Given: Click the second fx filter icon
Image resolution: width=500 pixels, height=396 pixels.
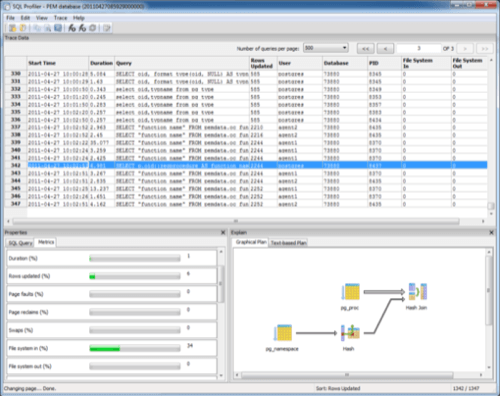Looking at the screenshot, I should coord(82,28).
